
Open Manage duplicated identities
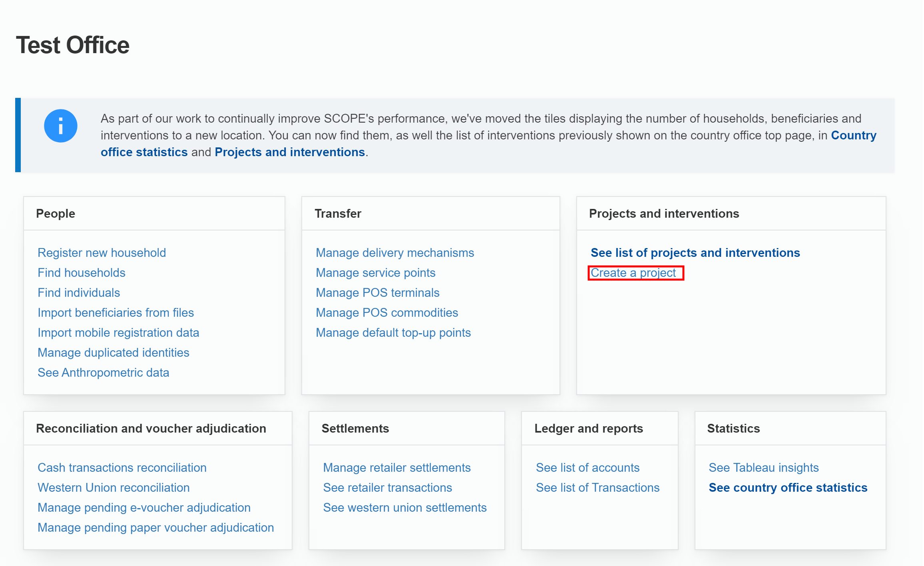[x=113, y=353]
